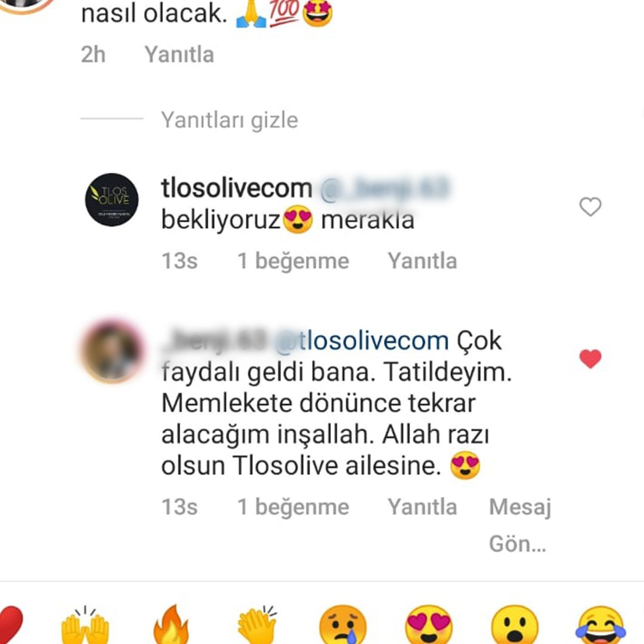Tap the laughing tears emoji reaction
The height and width of the screenshot is (644, 644).
tap(601, 625)
